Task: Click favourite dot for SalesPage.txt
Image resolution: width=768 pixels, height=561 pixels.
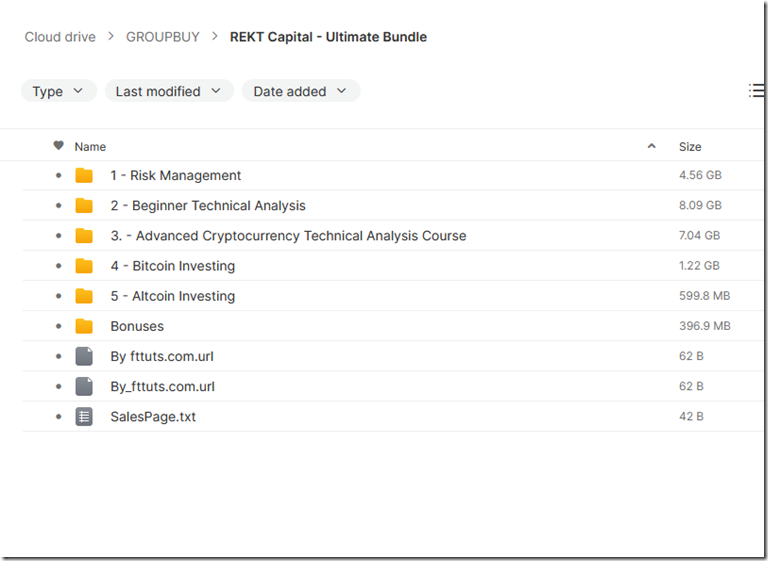Action: pos(59,416)
